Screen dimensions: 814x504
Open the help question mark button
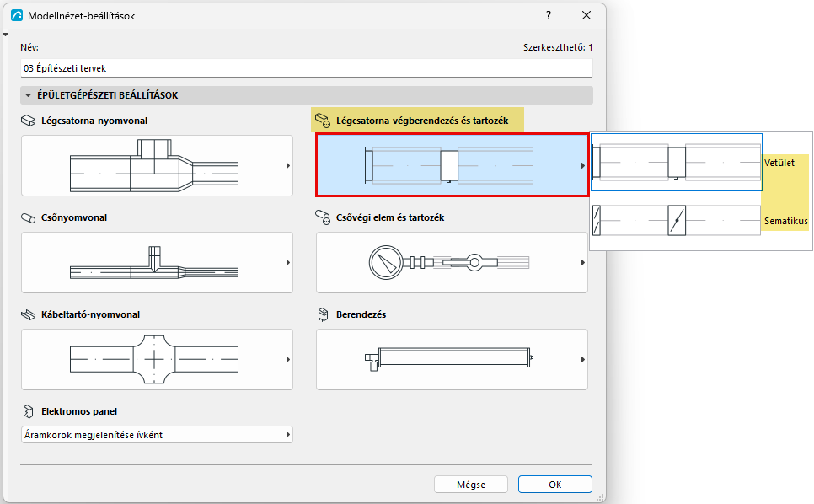(x=549, y=15)
